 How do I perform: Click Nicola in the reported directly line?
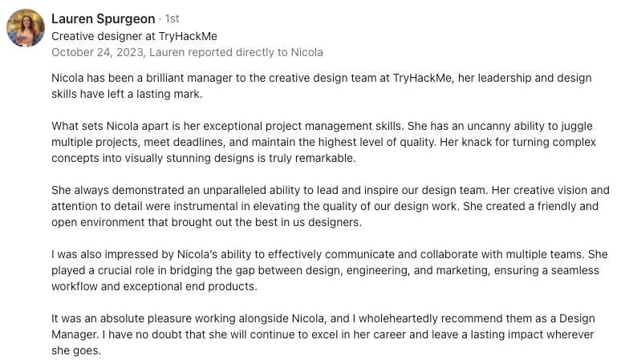coord(306,52)
